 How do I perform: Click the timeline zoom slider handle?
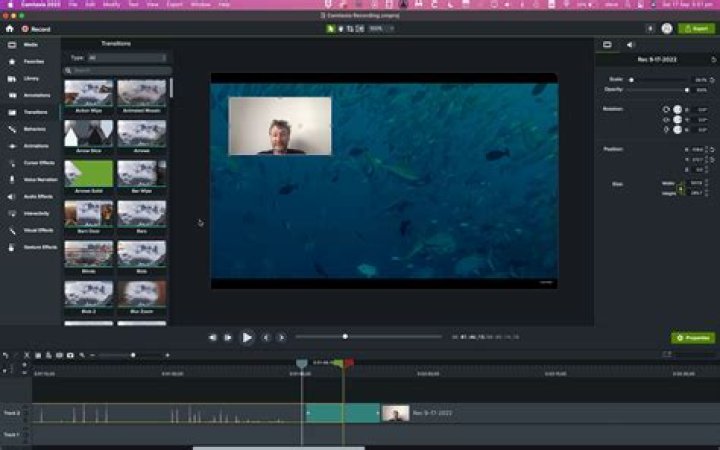133,355
